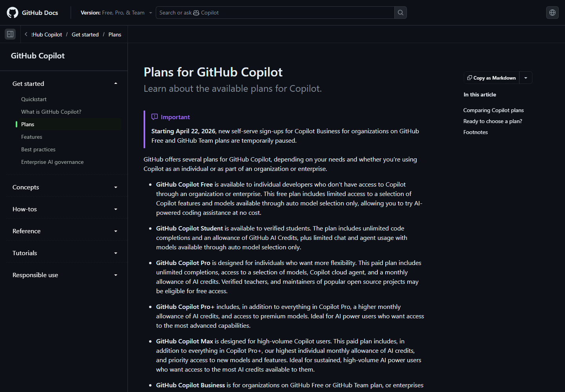This screenshot has width=565, height=392.
Task: Jump to Footnotes section
Action: (x=476, y=132)
